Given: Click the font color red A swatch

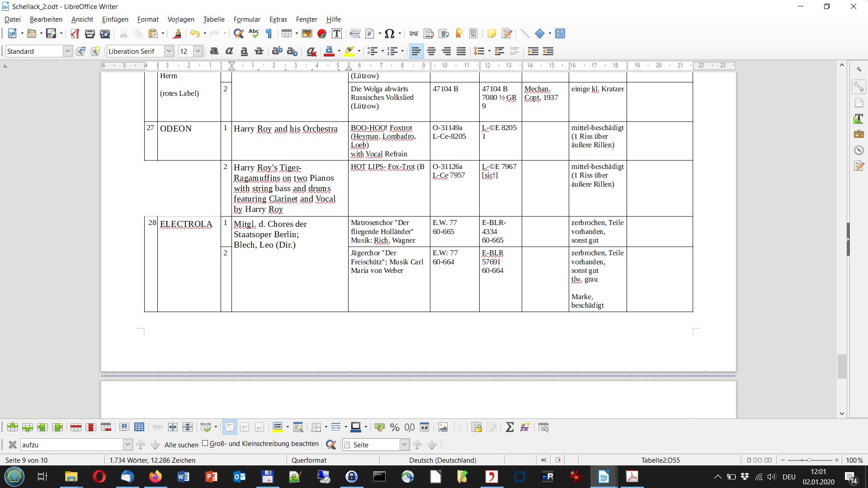Looking at the screenshot, I should coord(329,51).
